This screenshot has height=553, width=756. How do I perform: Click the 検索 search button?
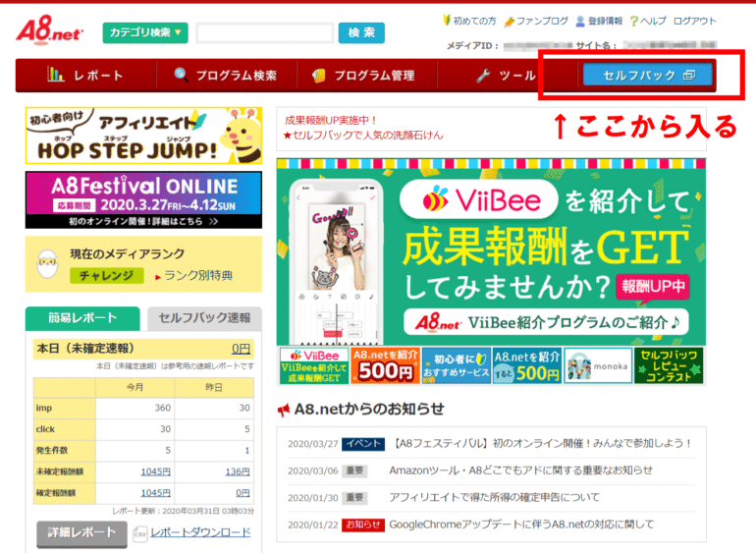pyautogui.click(x=361, y=32)
